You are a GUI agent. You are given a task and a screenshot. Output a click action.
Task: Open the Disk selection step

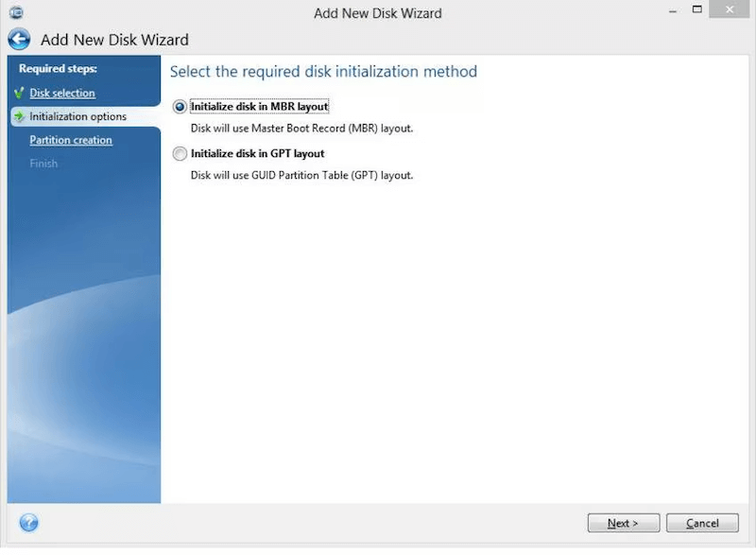pyautogui.click(x=63, y=93)
